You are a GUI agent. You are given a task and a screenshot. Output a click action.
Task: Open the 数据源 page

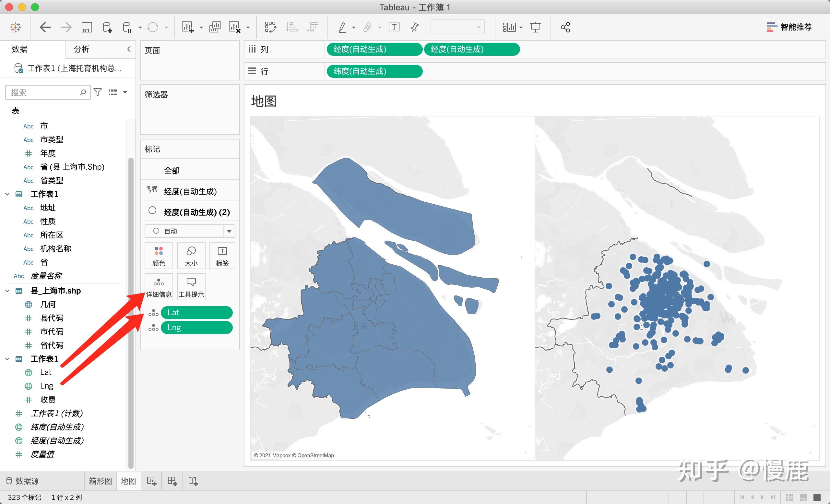click(x=27, y=481)
